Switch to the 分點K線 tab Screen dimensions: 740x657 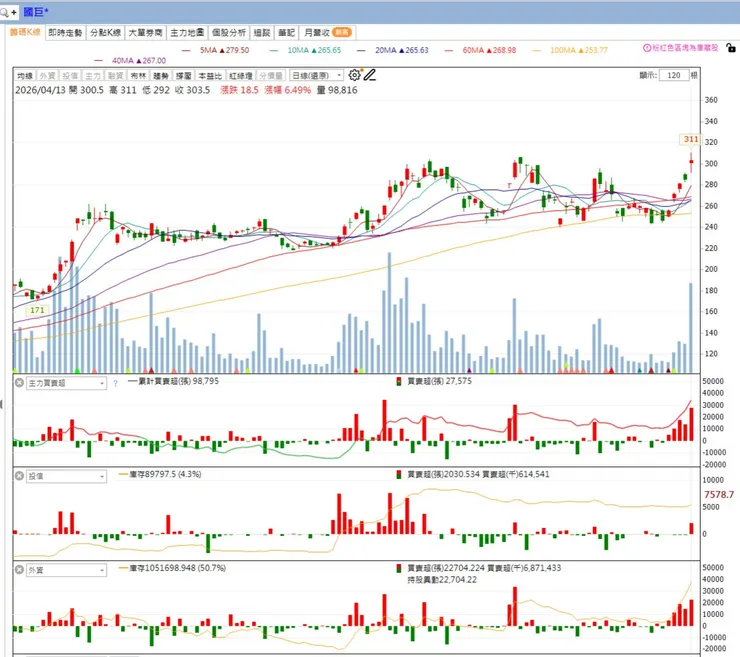point(106,33)
